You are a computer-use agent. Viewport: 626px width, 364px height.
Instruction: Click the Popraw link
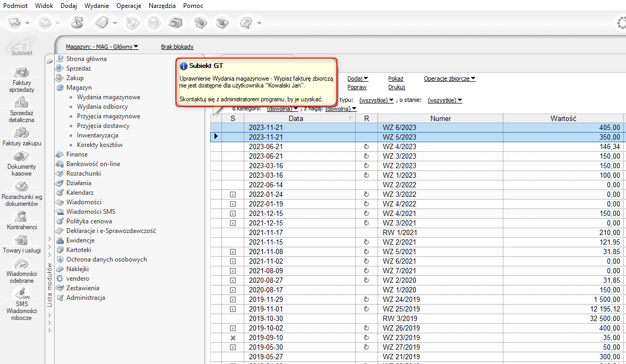tap(357, 87)
